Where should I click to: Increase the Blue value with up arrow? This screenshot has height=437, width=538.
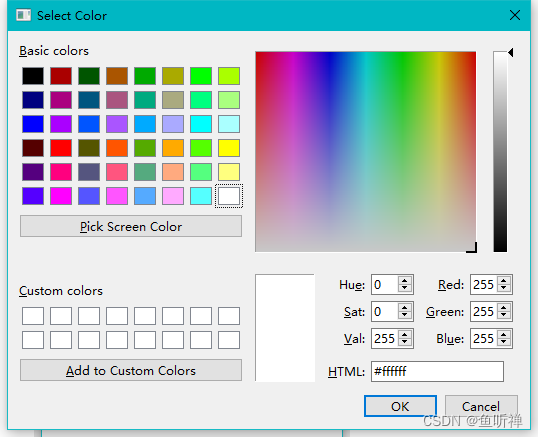(x=504, y=334)
